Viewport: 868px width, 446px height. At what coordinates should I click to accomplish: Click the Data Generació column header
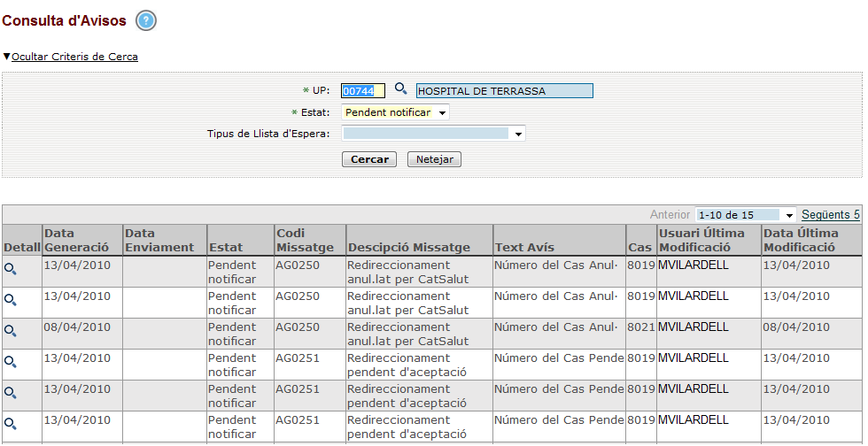pos(76,241)
